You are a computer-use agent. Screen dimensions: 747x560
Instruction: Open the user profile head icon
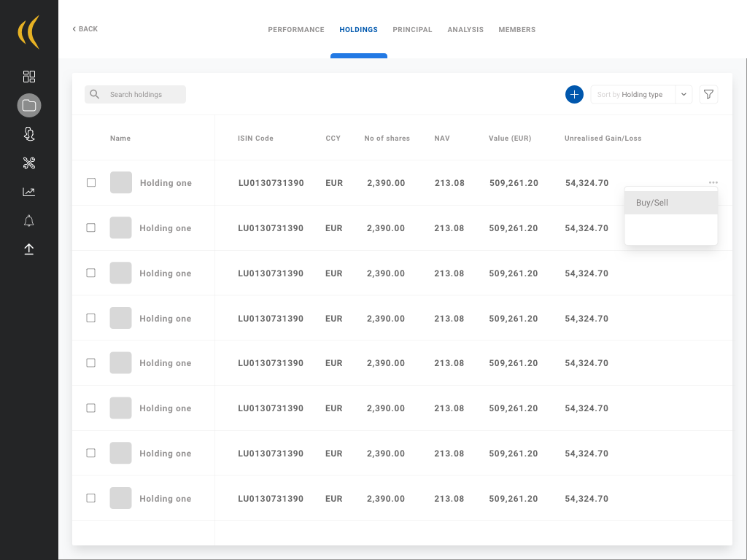pyautogui.click(x=29, y=134)
